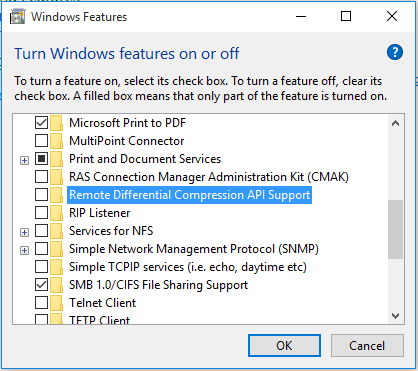Select the RIP Listener label
The height and width of the screenshot is (371, 418).
[99, 213]
